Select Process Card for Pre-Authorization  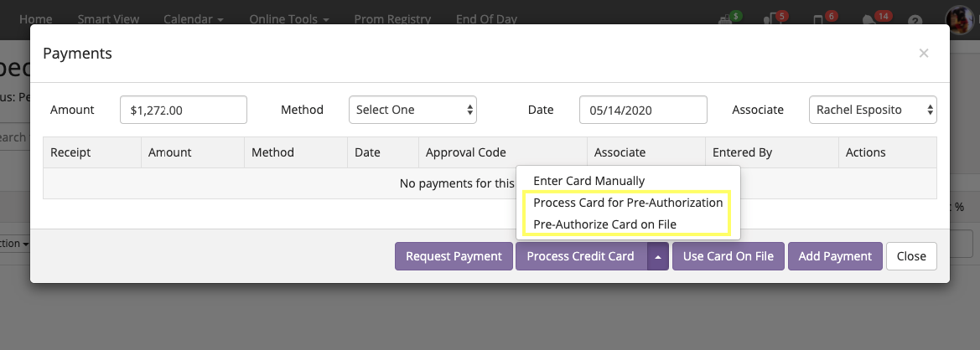628,203
